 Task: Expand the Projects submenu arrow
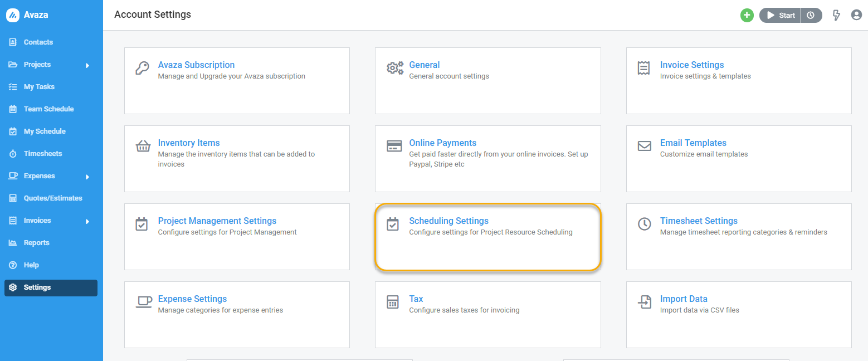click(x=87, y=66)
